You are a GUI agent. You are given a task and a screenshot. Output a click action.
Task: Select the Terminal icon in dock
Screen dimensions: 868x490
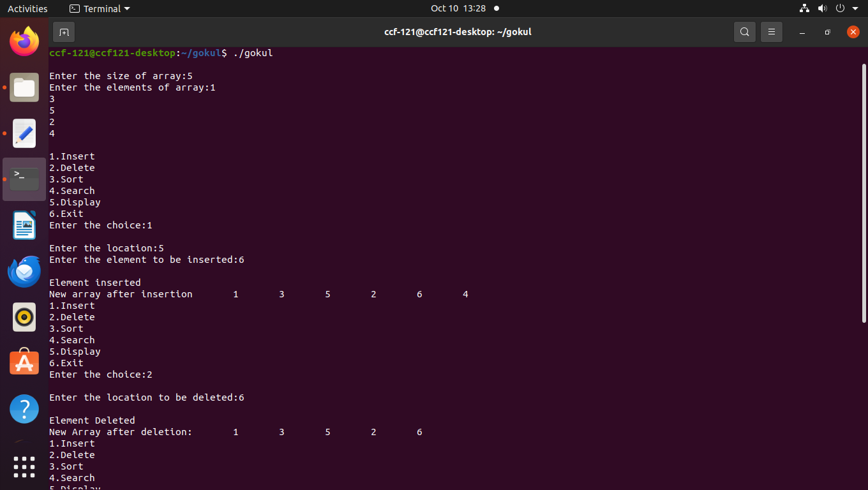point(24,179)
